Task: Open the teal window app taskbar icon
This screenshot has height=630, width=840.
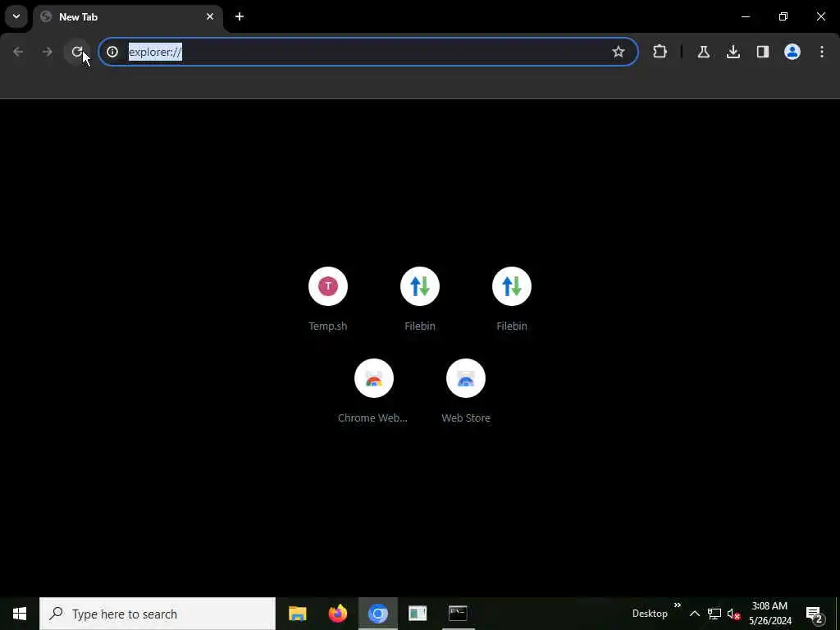Action: tap(418, 614)
